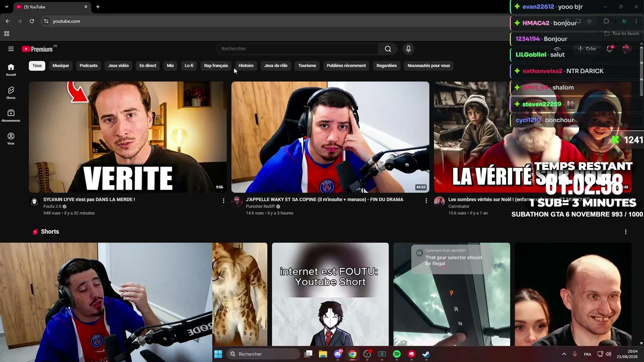644x362 pixels.
Task: Select the Podcasts filter chip
Action: click(89, 65)
